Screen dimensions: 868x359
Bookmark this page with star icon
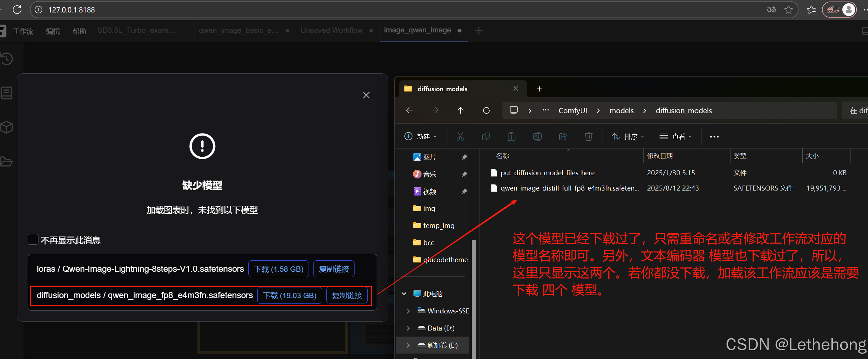coord(789,10)
